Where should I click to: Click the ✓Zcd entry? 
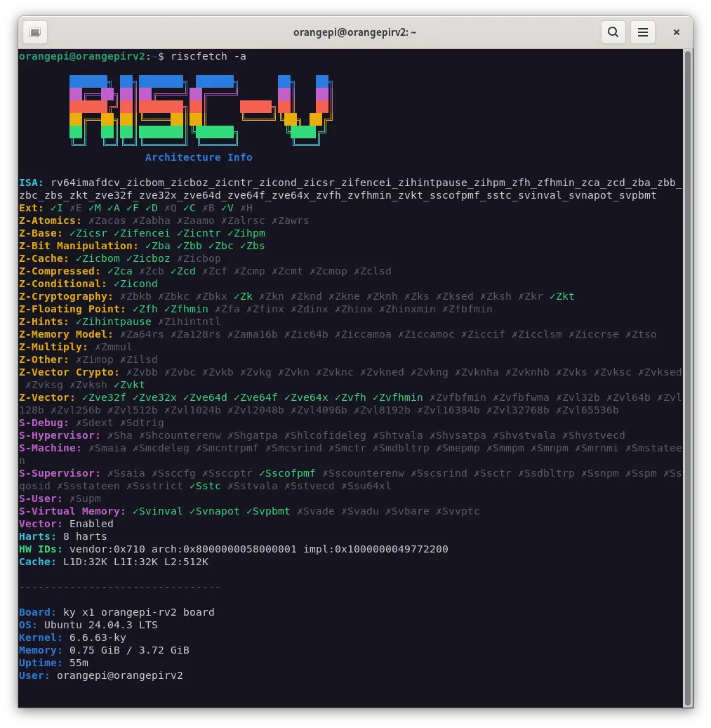(183, 271)
